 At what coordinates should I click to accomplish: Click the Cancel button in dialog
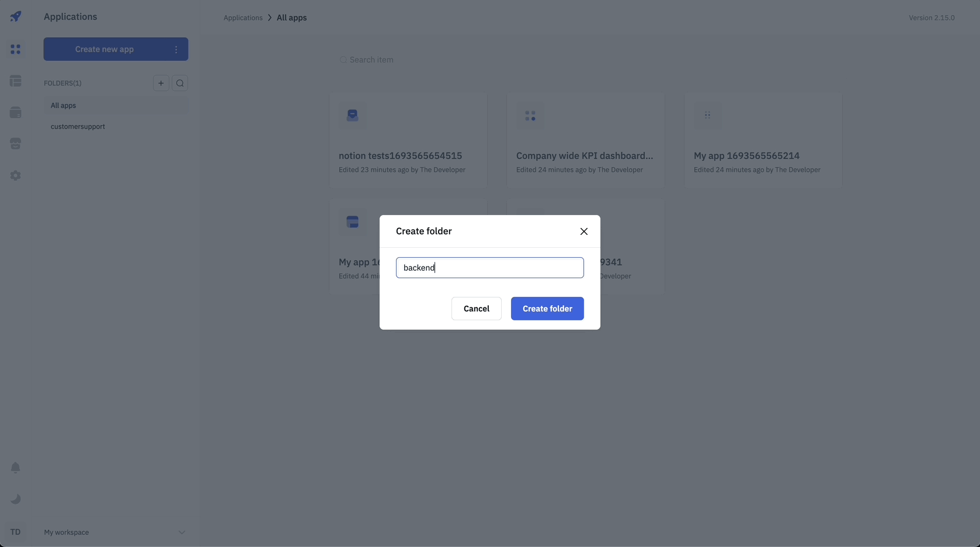coord(476,309)
